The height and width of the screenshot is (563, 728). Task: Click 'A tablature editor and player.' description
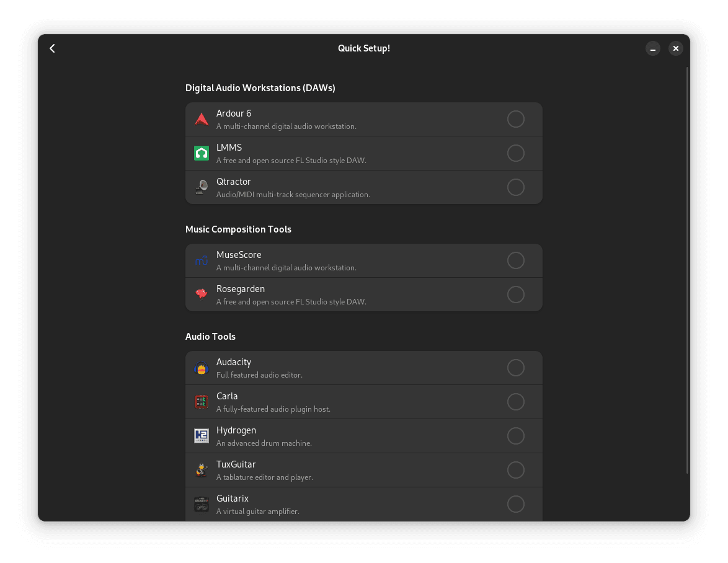[265, 477]
